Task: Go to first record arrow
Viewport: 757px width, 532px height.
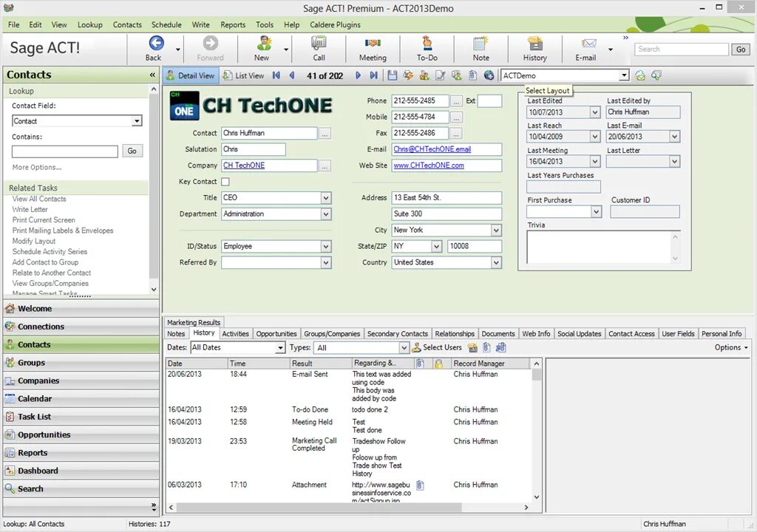Action: pos(276,75)
